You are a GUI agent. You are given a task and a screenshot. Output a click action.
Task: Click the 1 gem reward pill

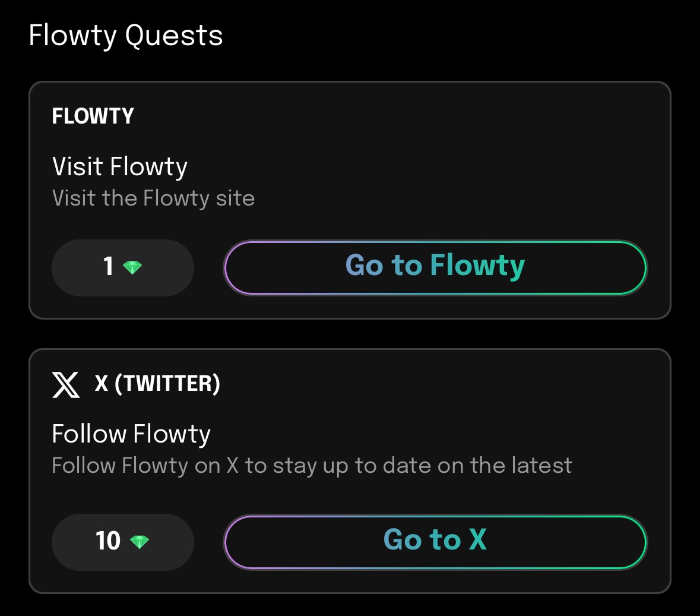click(x=123, y=267)
